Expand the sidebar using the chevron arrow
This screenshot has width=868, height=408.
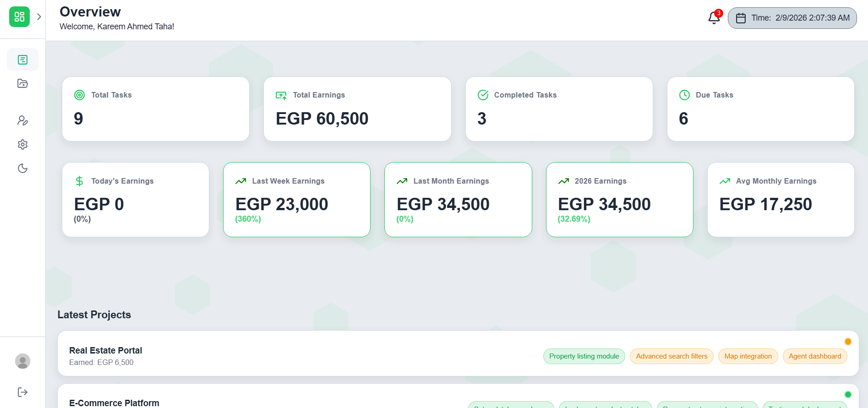38,16
